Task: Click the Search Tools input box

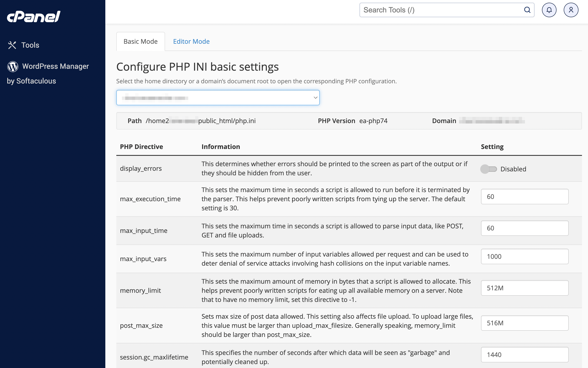Action: tap(438, 10)
